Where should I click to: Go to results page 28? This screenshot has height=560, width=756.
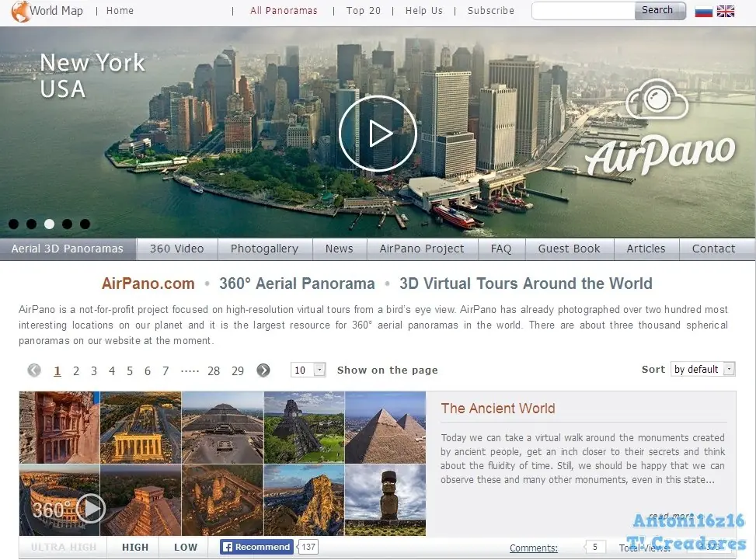click(214, 370)
